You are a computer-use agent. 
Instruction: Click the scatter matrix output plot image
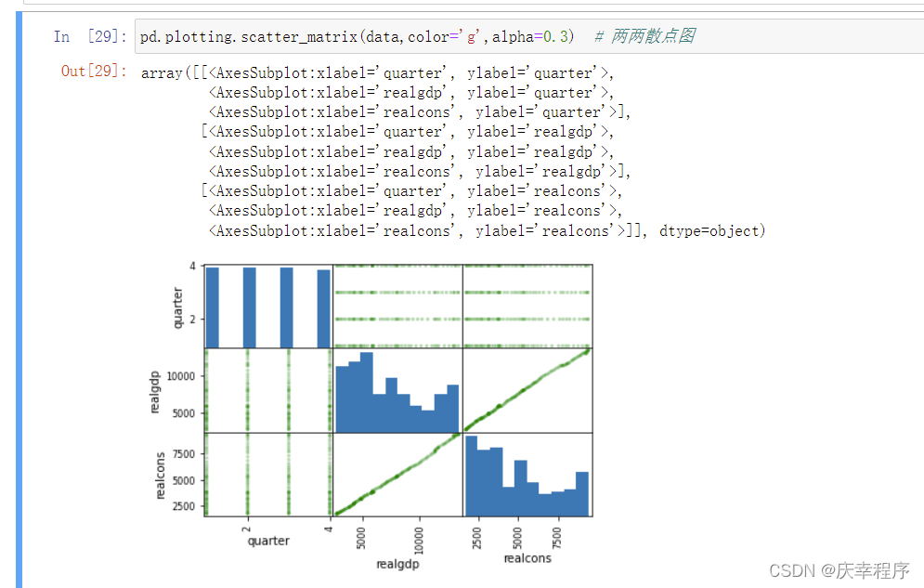[371, 416]
